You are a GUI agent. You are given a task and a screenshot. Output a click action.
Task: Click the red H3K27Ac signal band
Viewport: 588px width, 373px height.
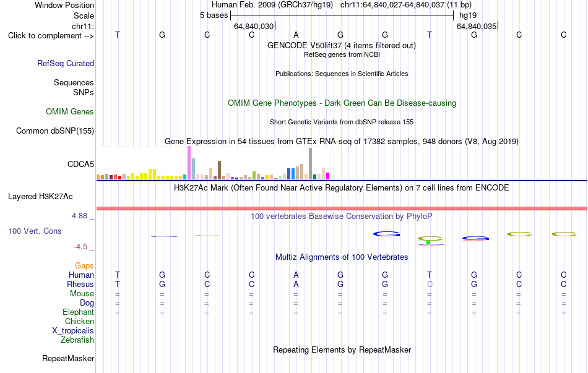[x=342, y=208]
